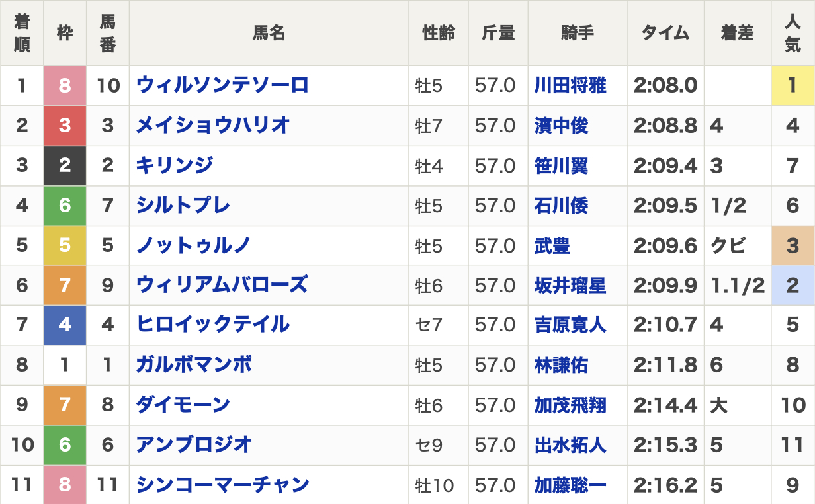Select horse ノットゥルノ
This screenshot has height=504, width=815.
coord(193,245)
